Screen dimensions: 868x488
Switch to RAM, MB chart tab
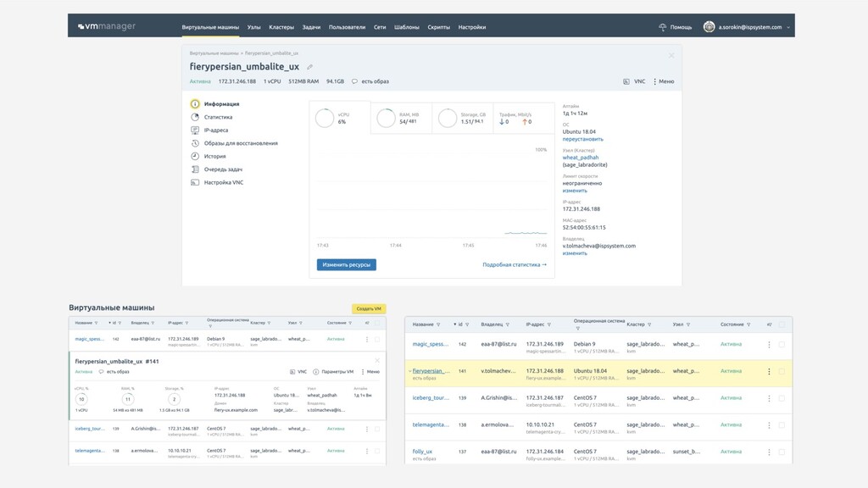(402, 118)
